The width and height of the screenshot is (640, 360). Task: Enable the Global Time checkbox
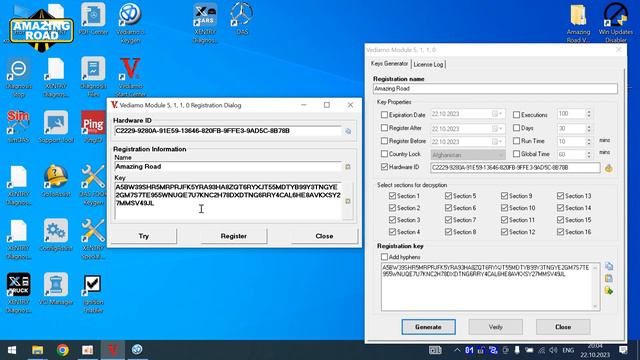coord(516,154)
